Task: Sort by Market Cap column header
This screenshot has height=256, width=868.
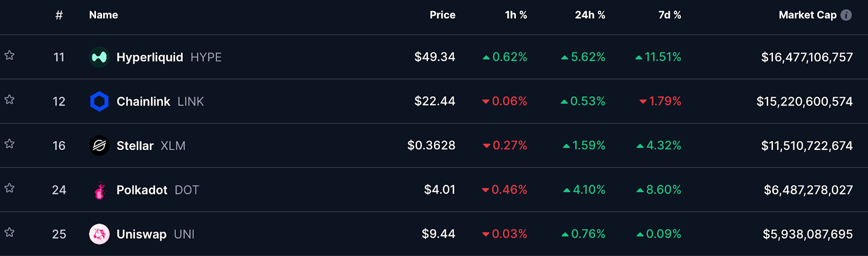Action: point(807,15)
